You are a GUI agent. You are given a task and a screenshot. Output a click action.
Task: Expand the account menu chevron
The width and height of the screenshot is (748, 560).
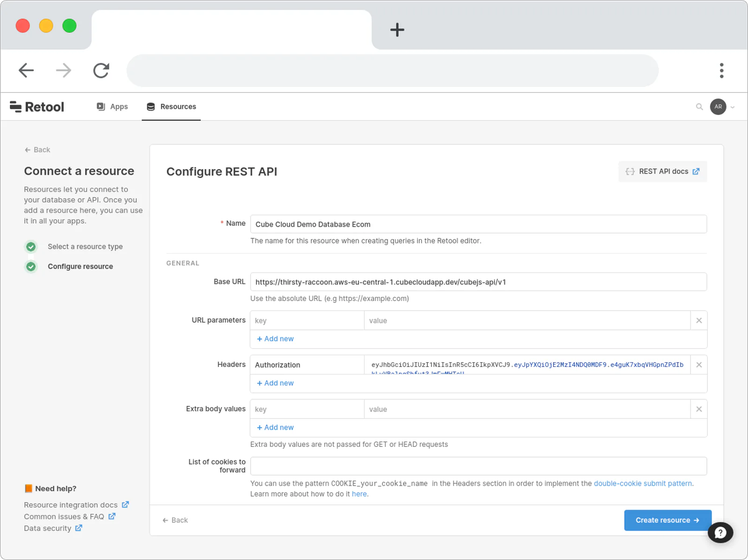(x=733, y=107)
